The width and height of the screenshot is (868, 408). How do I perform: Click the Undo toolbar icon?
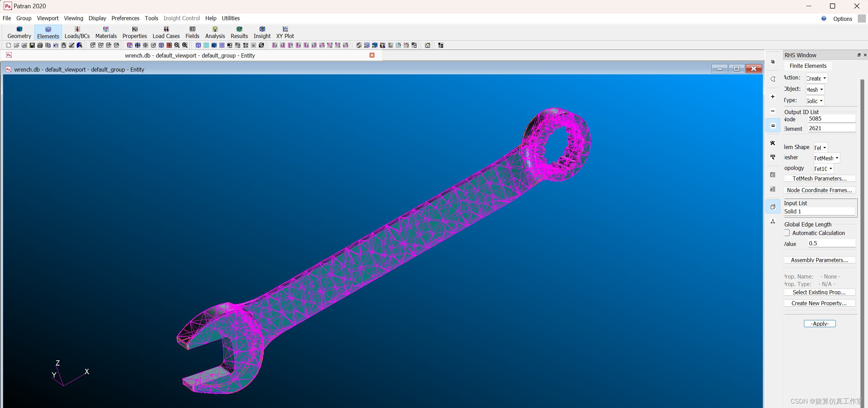[x=56, y=45]
